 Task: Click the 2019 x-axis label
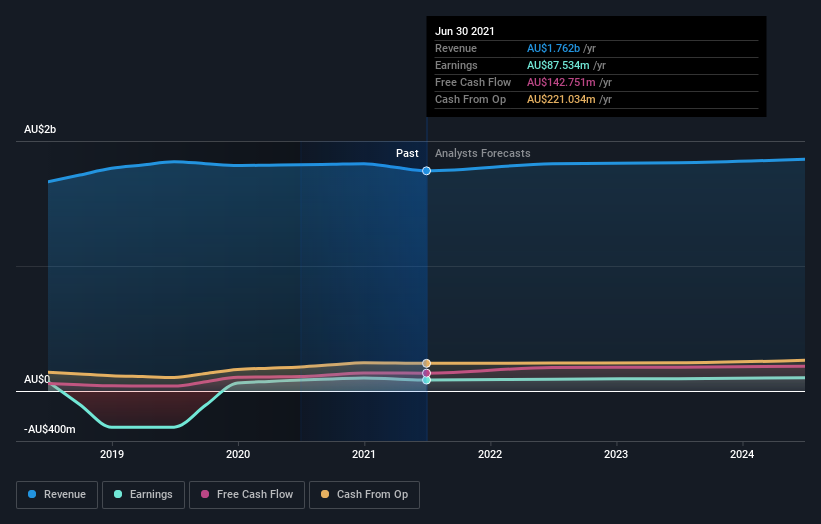[x=112, y=454]
